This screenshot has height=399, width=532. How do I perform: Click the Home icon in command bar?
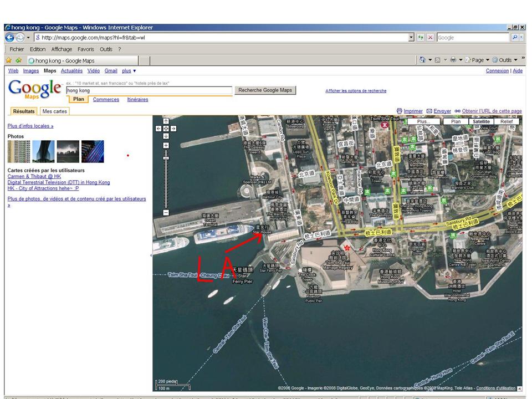pyautogui.click(x=422, y=60)
